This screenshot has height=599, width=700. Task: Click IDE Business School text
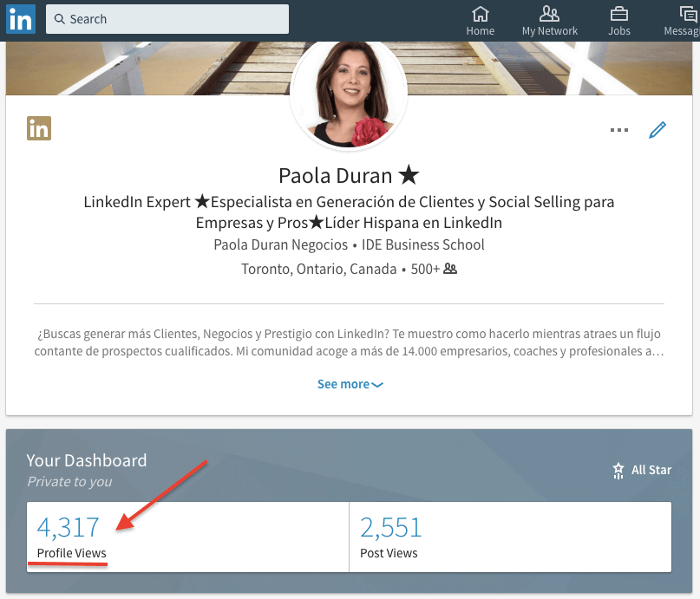pyautogui.click(x=422, y=244)
